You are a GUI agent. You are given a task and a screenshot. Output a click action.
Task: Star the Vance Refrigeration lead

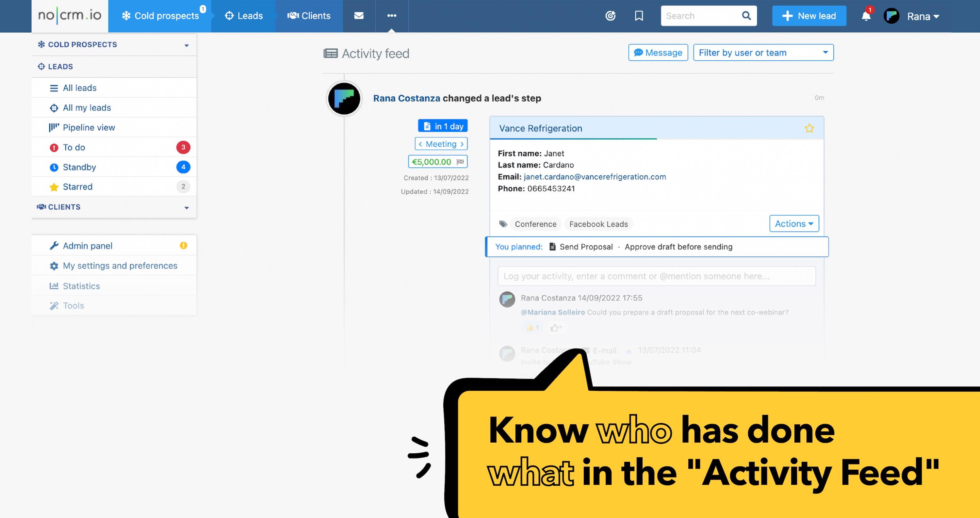(x=809, y=128)
